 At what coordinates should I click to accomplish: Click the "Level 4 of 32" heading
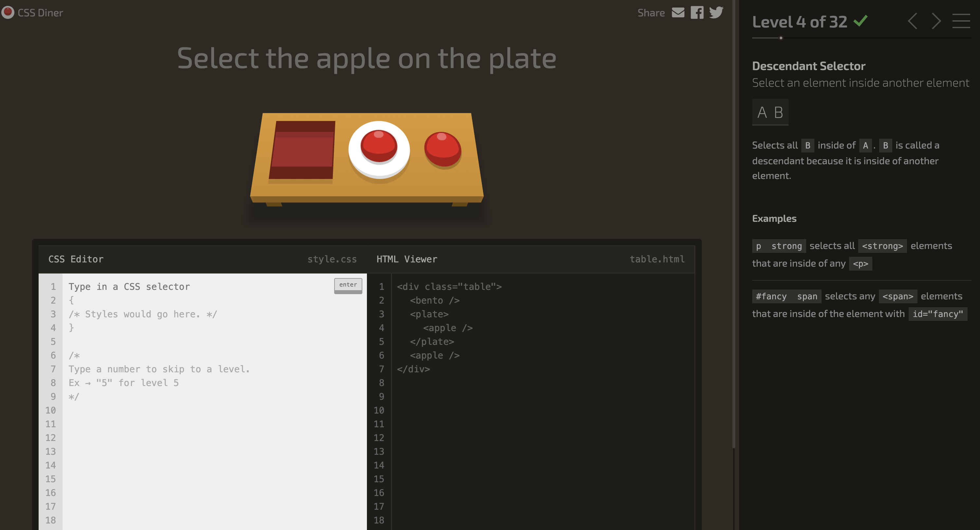point(799,22)
